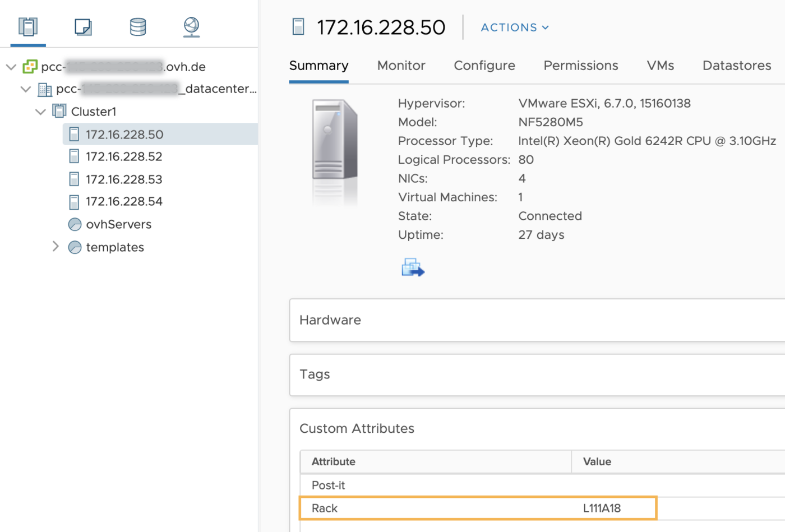785x532 pixels.
Task: Switch to the Monitor tab
Action: coord(401,66)
